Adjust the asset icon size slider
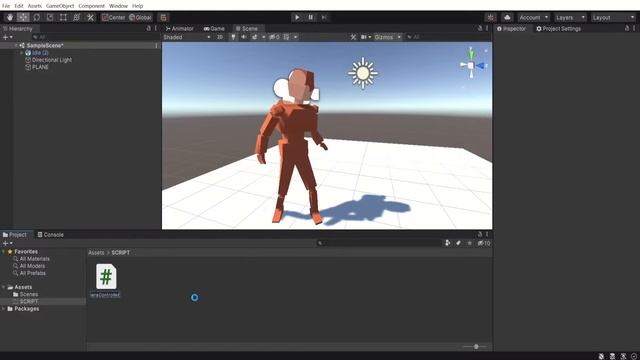The height and width of the screenshot is (360, 640). (476, 347)
